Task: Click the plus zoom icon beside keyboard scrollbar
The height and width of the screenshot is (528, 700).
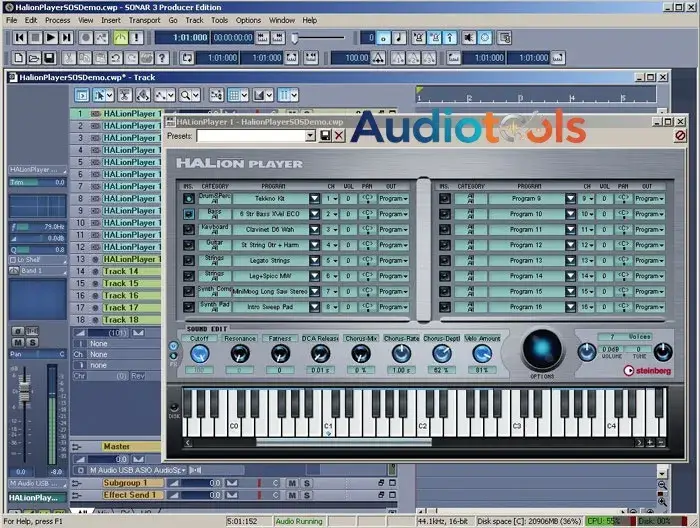Action: point(650,443)
